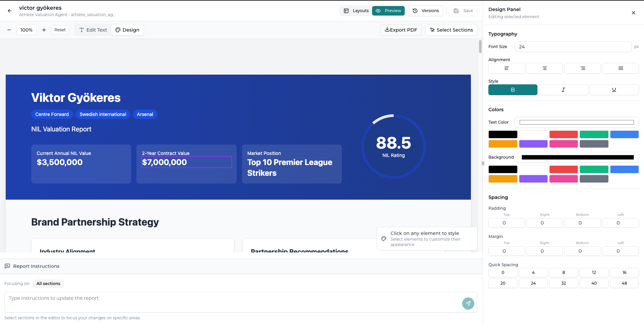
Task: Close the Design Panel
Action: 633,13
